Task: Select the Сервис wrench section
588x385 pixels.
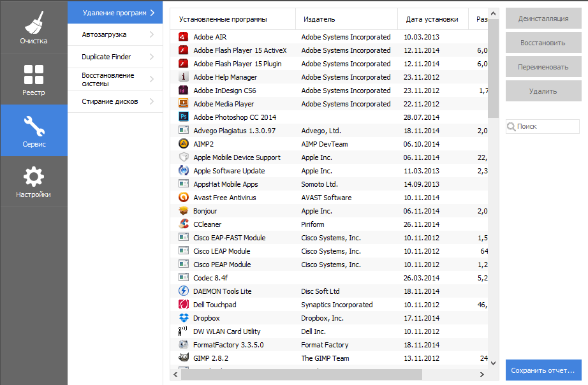Action: [33, 131]
